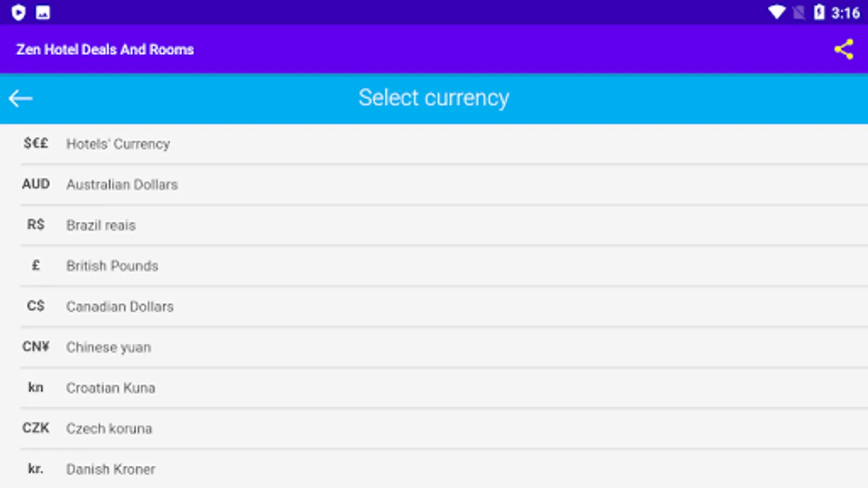Select Hotels' Currency option

(118, 144)
